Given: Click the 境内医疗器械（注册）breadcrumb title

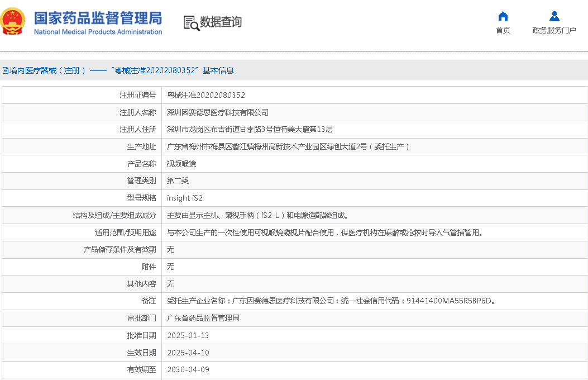Looking at the screenshot, I should coord(45,70).
